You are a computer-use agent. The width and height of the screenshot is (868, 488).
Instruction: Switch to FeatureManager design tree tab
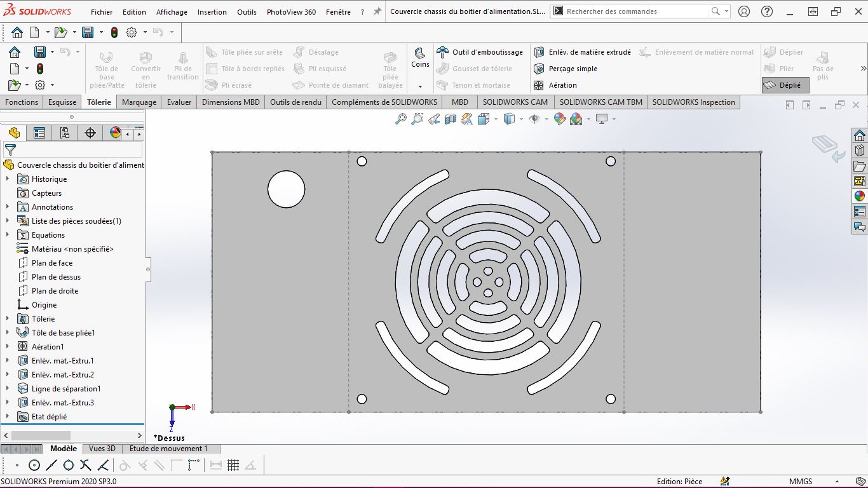click(x=14, y=133)
